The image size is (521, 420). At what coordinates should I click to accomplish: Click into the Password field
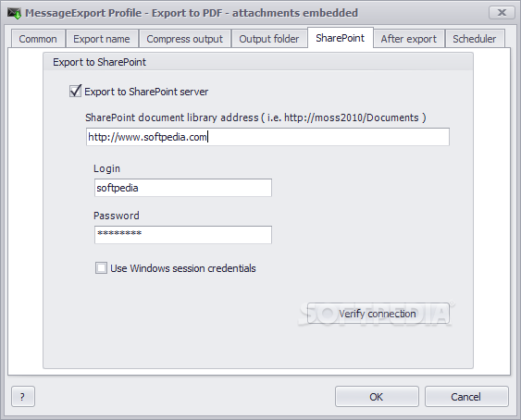pos(183,235)
